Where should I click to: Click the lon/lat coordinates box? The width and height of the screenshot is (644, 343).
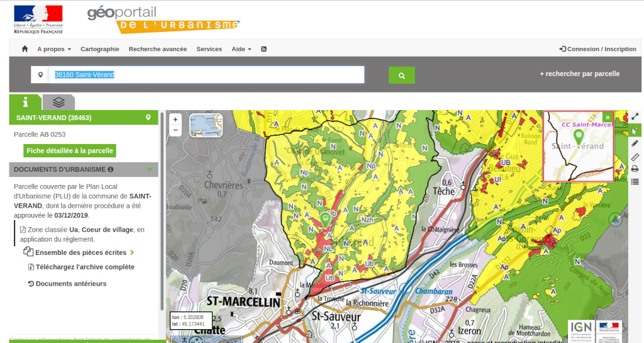pyautogui.click(x=191, y=321)
